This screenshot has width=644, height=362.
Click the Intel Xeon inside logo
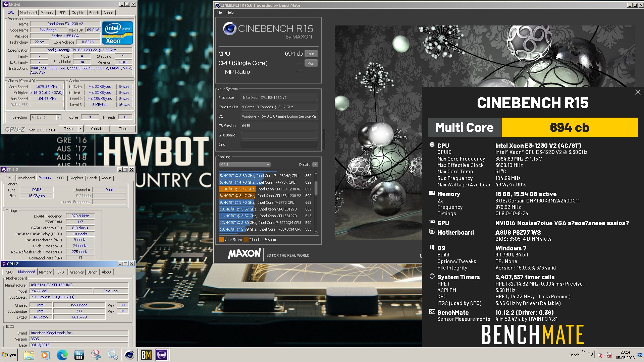point(118,33)
